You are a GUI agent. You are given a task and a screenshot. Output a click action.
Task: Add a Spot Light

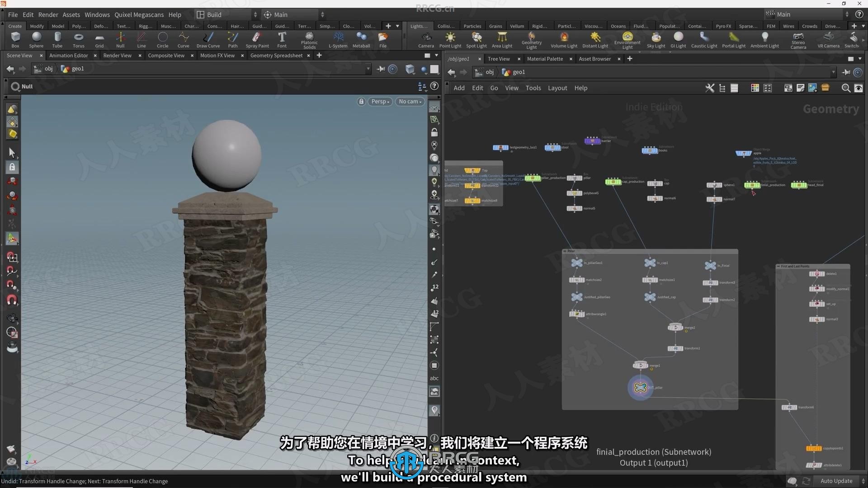[476, 39]
